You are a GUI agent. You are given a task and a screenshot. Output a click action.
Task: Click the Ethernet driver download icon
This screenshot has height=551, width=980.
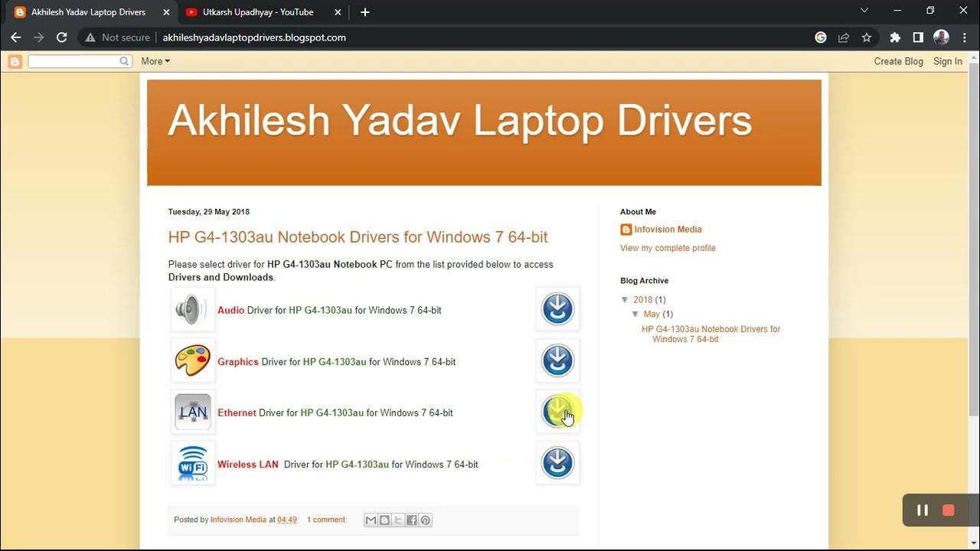[557, 412]
